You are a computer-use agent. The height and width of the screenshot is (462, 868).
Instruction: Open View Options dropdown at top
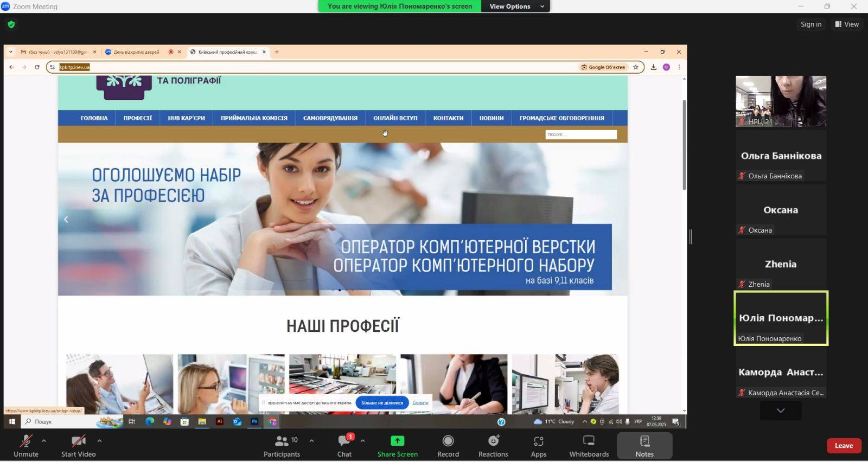tap(515, 7)
